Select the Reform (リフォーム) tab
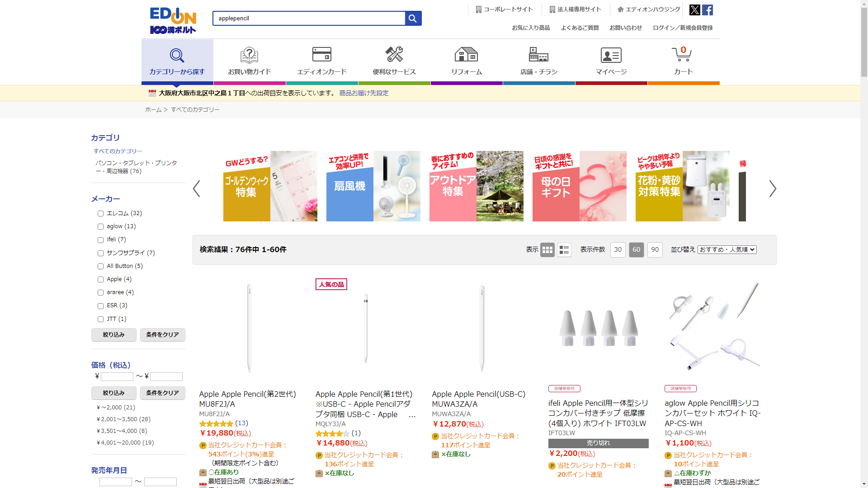The height and width of the screenshot is (488, 868). [466, 61]
